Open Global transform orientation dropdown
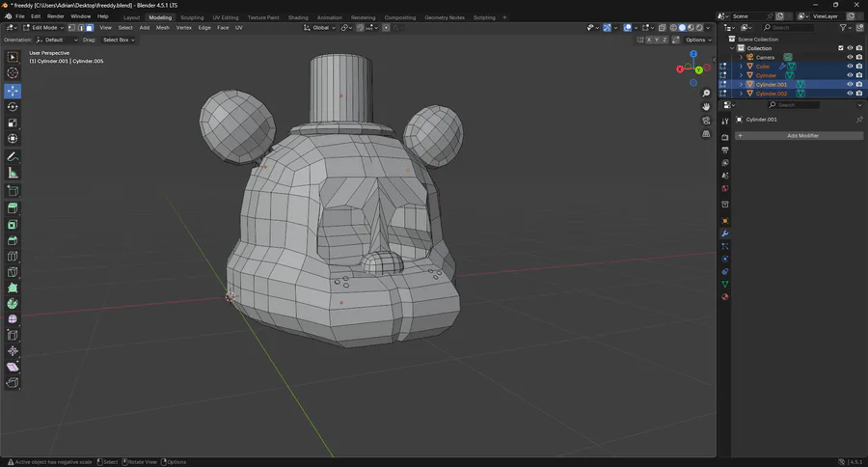This screenshot has height=467, width=868. (319, 28)
